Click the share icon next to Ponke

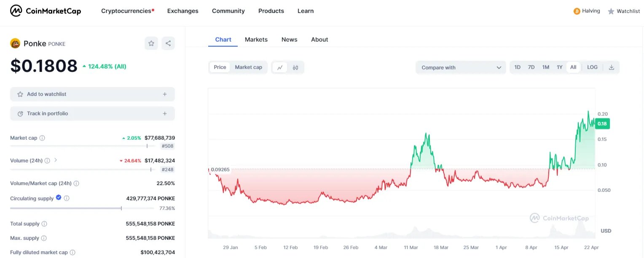pos(168,43)
